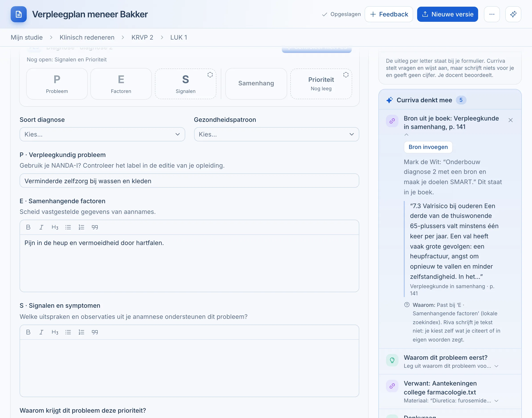Open the three-dots more options menu

pos(492,14)
